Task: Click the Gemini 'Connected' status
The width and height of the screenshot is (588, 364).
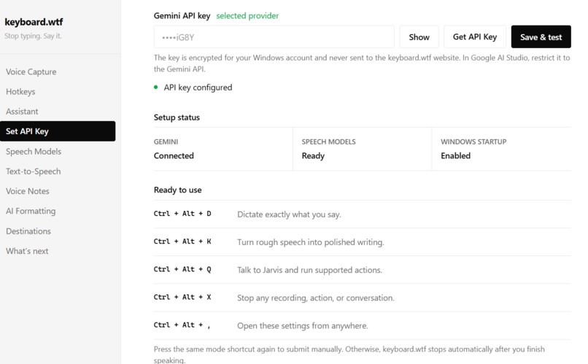Action: [174, 155]
